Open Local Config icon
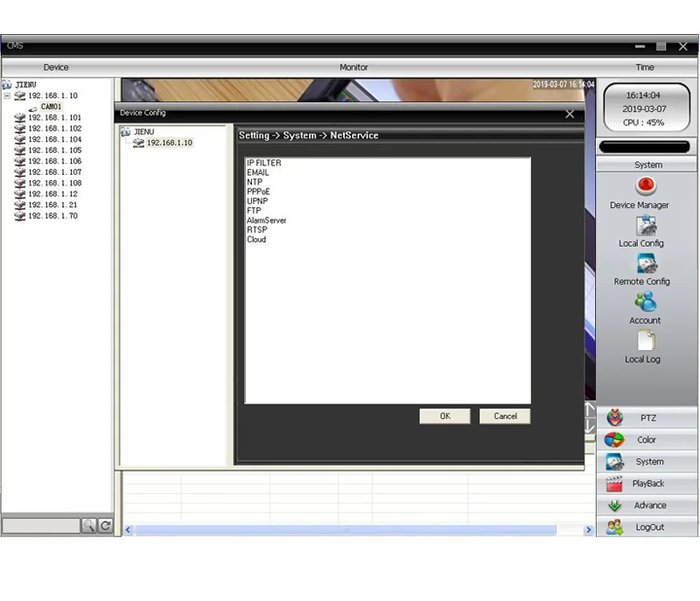The width and height of the screenshot is (700, 601). (646, 226)
